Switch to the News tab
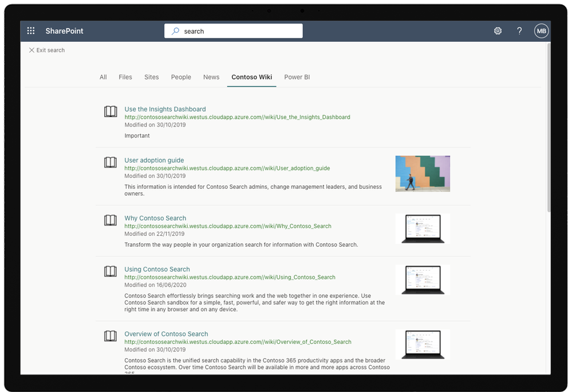Viewport: 572px width, 392px height. coord(211,77)
